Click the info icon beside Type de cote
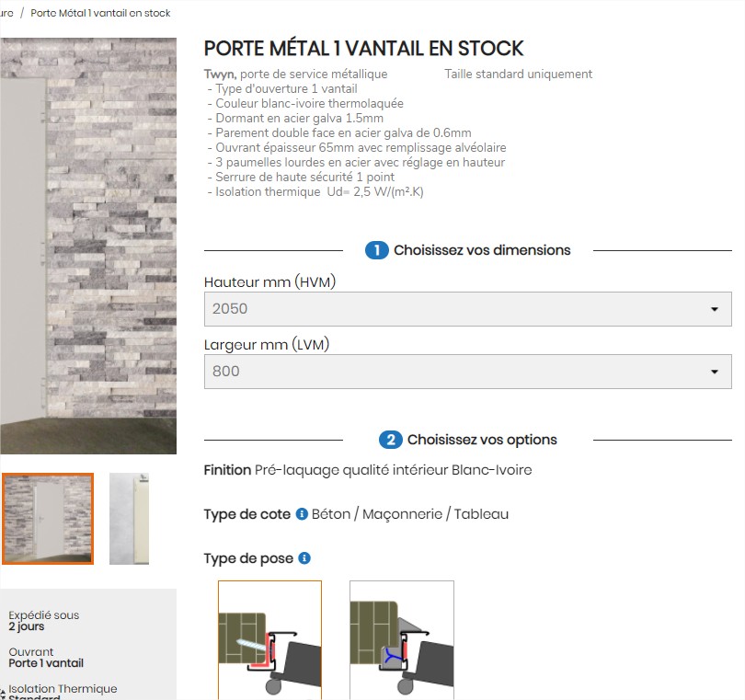This screenshot has width=745, height=700. pyautogui.click(x=302, y=513)
